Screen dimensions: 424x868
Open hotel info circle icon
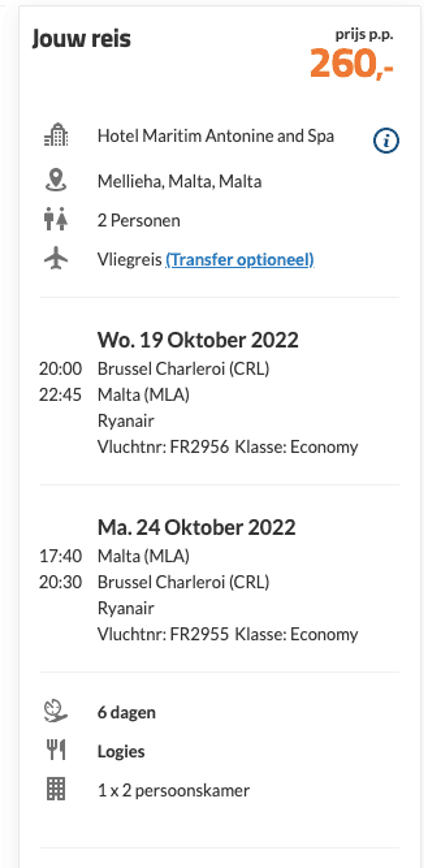pyautogui.click(x=386, y=141)
